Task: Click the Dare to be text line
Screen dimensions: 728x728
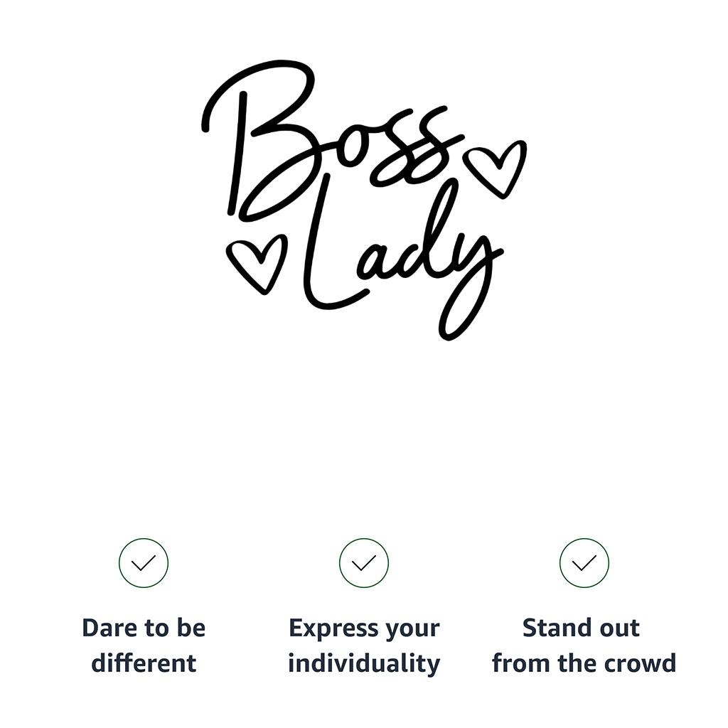Action: [144, 628]
